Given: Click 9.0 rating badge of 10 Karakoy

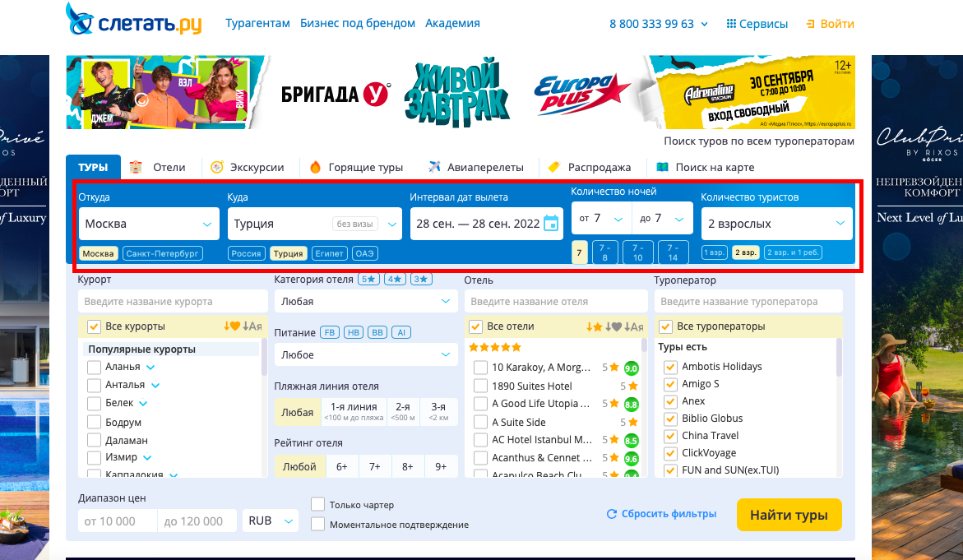Looking at the screenshot, I should coord(631,368).
